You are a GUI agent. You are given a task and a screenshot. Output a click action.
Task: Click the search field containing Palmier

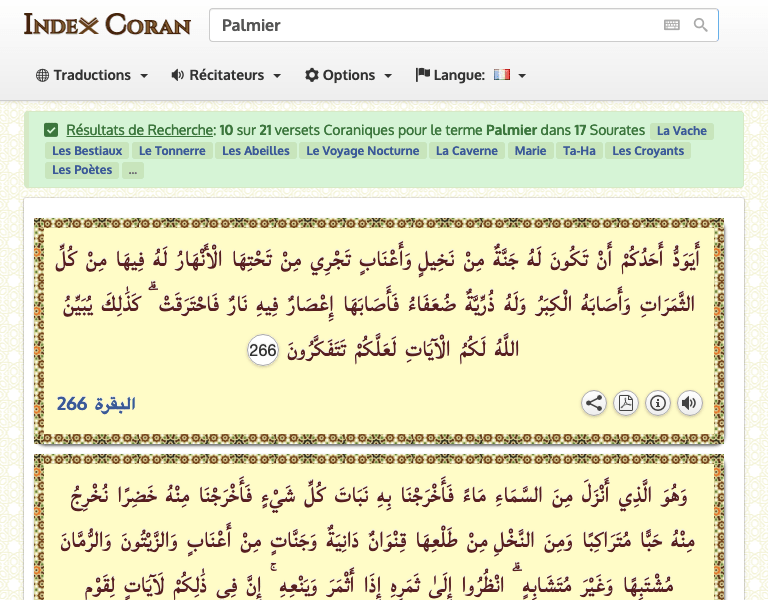point(430,25)
